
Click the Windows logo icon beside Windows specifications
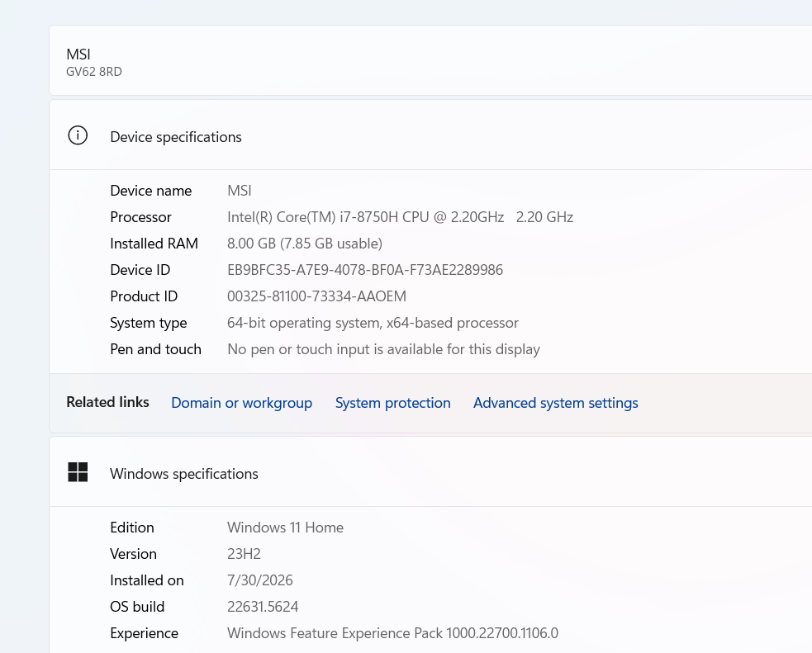pos(78,472)
